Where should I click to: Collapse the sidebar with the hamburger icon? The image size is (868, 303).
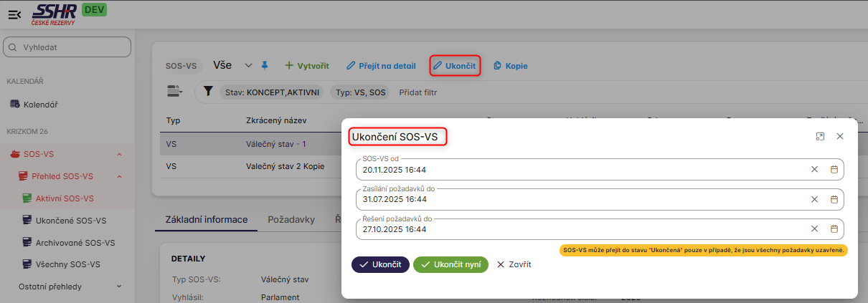pyautogui.click(x=14, y=14)
